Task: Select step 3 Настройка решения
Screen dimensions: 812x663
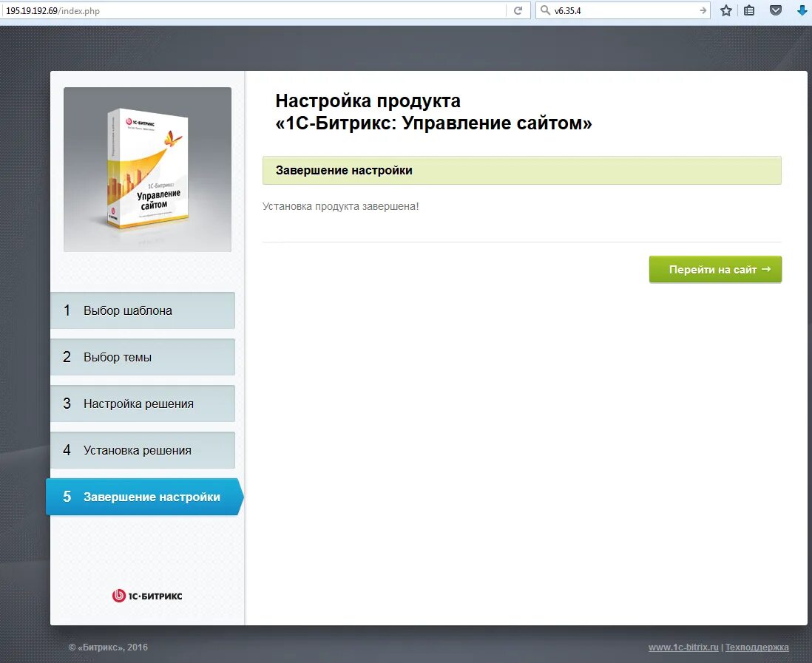Action: tap(143, 404)
